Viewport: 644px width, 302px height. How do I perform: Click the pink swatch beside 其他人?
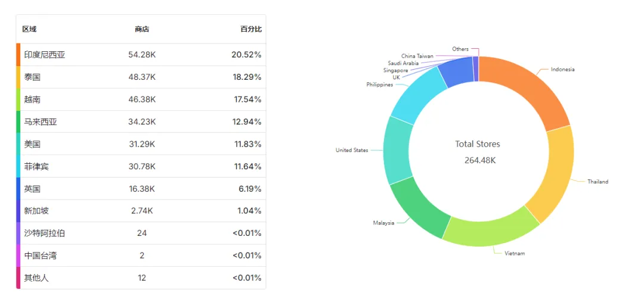pyautogui.click(x=18, y=278)
